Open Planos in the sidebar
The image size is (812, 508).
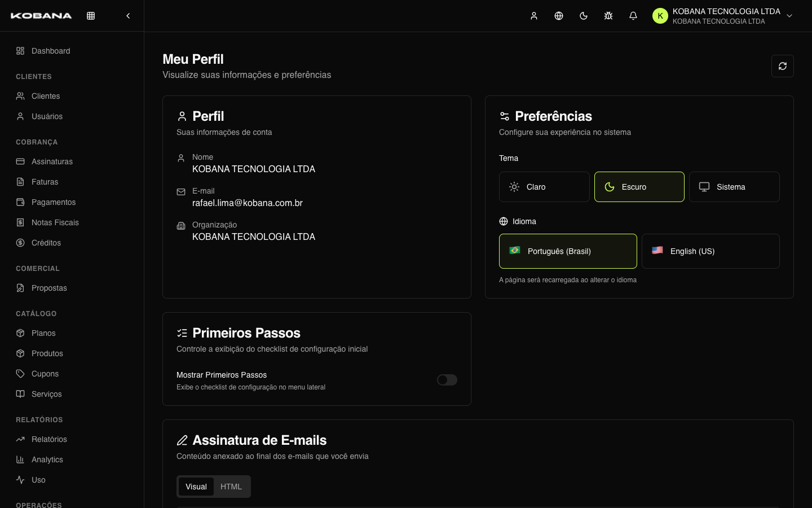click(x=72, y=333)
